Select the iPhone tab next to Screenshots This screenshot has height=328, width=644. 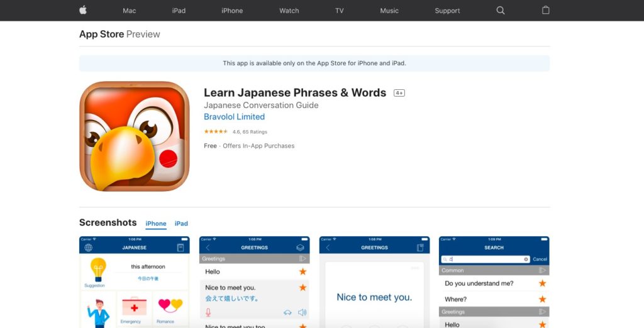coord(156,224)
